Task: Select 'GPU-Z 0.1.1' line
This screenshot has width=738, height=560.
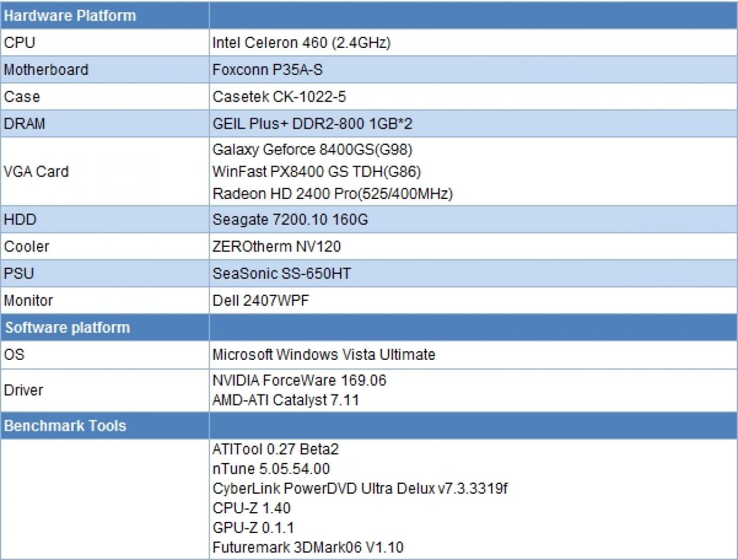Action: coord(253,528)
